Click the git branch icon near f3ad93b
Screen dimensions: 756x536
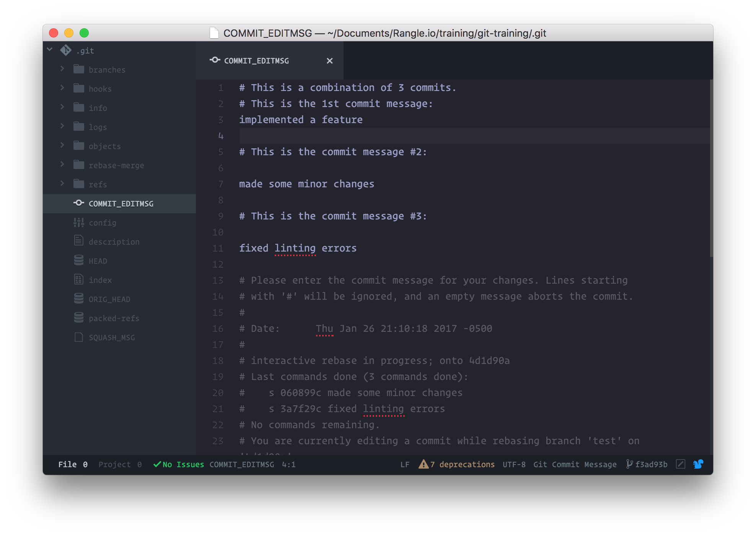(x=629, y=464)
